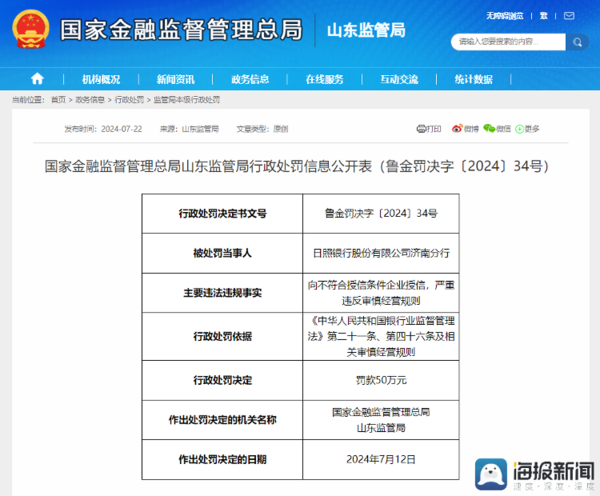The width and height of the screenshot is (600, 496).
Task: Focus the site search input field
Action: pos(508,42)
